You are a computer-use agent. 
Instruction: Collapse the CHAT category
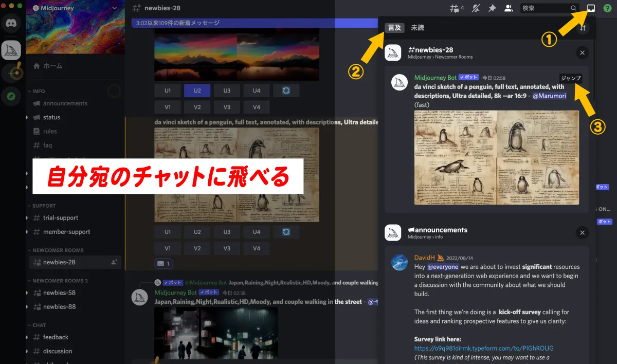(39, 325)
